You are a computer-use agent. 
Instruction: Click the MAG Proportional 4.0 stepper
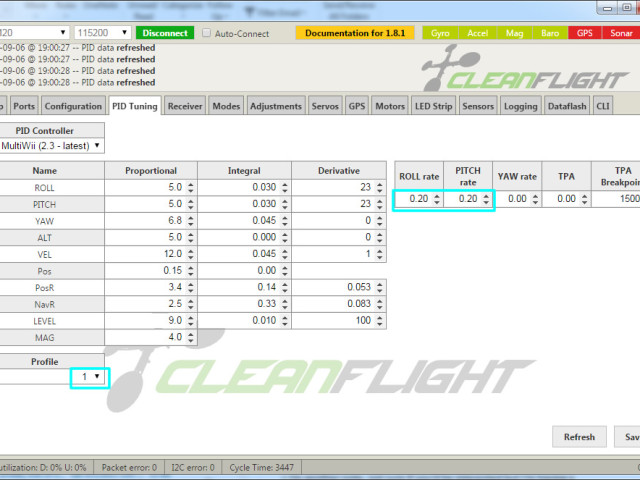191,338
